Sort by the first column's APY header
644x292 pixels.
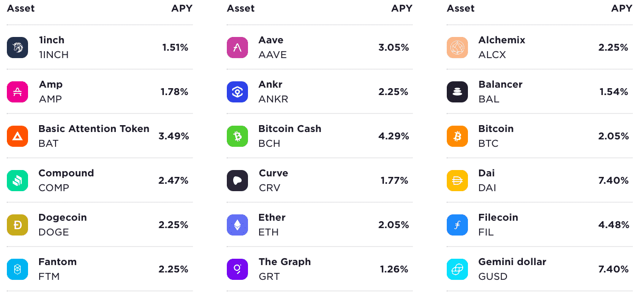tap(182, 8)
